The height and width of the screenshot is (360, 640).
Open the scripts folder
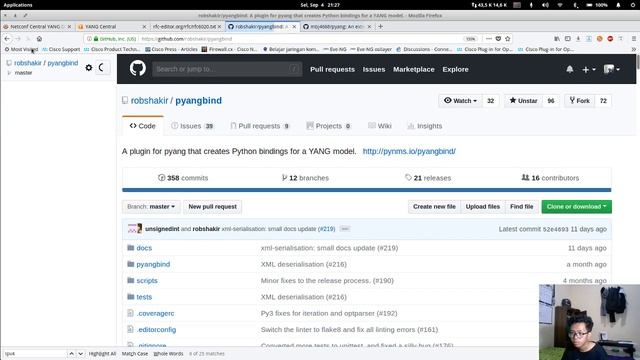147,280
